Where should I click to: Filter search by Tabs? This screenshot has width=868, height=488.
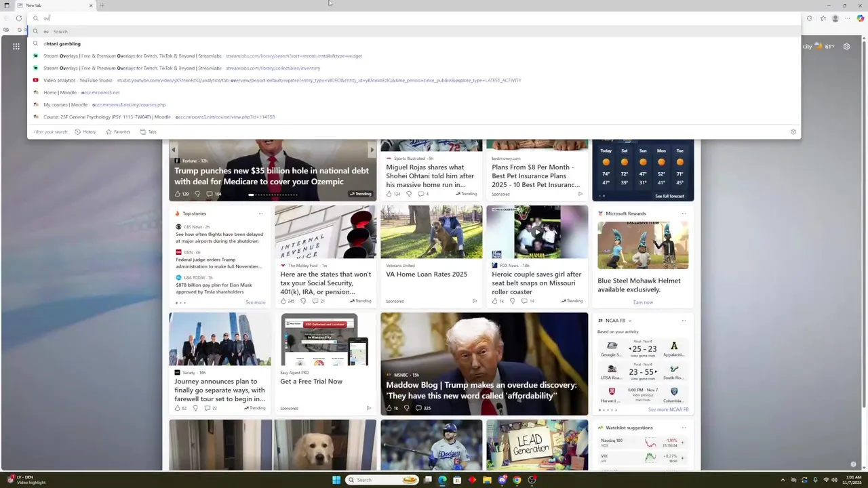click(x=148, y=131)
